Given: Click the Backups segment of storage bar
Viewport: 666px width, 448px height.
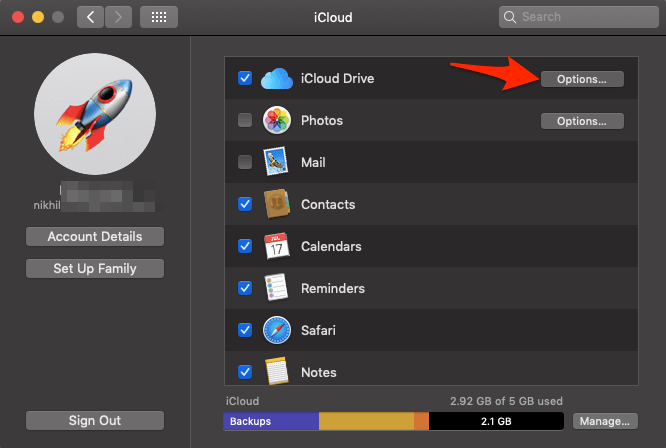Looking at the screenshot, I should pos(271,421).
